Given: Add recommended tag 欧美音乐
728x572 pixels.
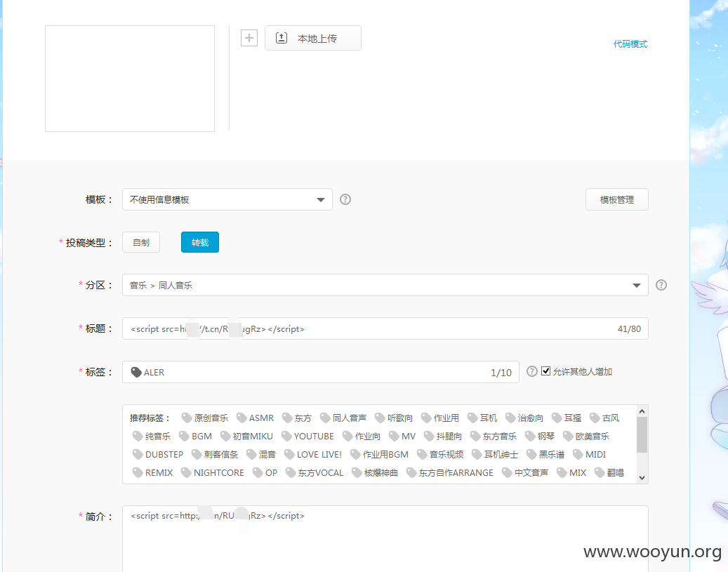Looking at the screenshot, I should [586, 436].
